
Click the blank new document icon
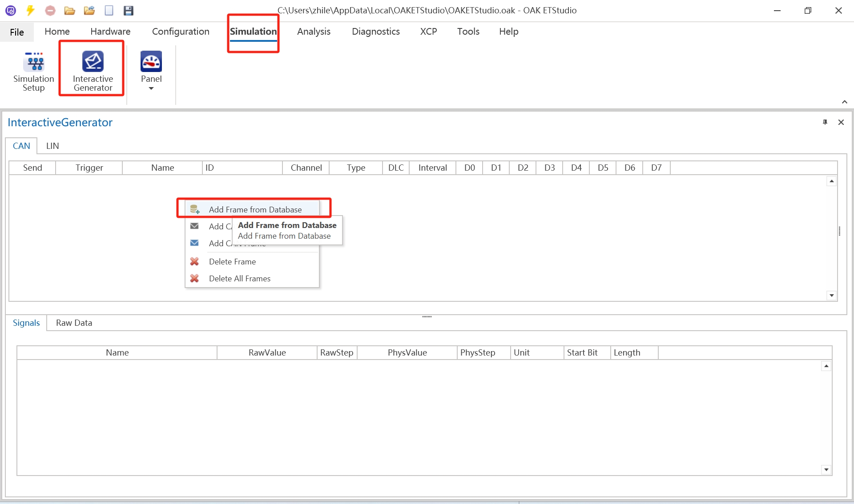coord(109,11)
